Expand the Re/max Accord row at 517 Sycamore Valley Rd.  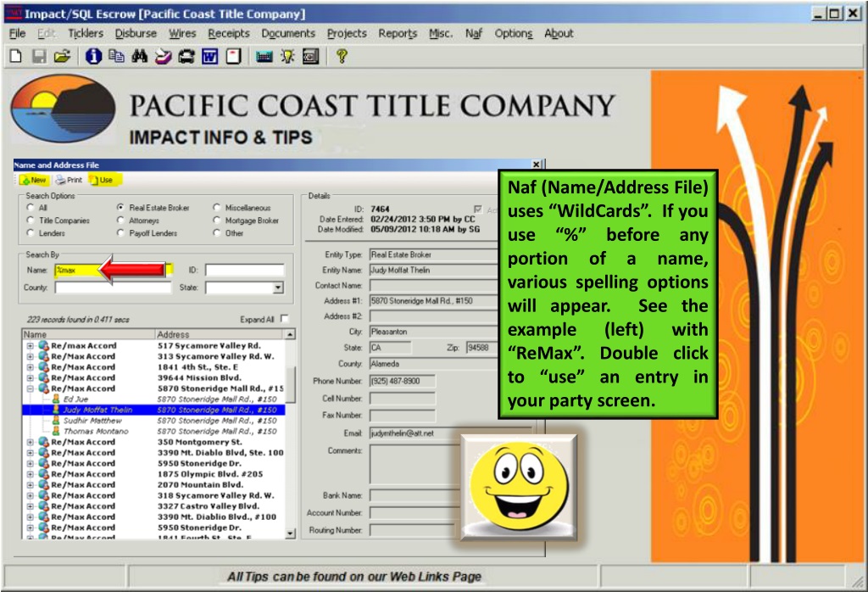[30, 345]
